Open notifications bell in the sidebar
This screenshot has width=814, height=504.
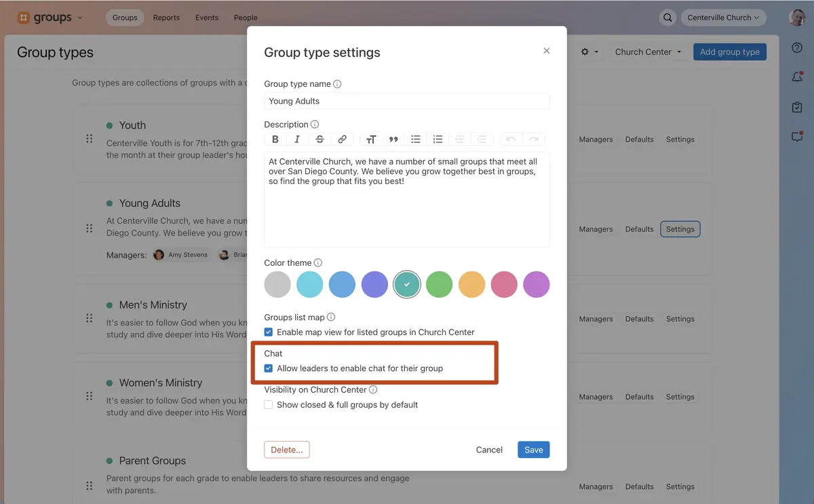[x=797, y=77]
